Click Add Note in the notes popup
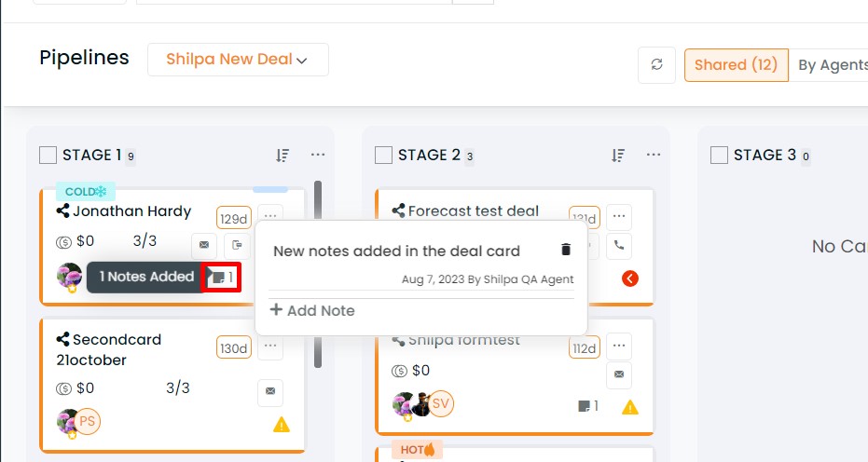 pyautogui.click(x=312, y=310)
